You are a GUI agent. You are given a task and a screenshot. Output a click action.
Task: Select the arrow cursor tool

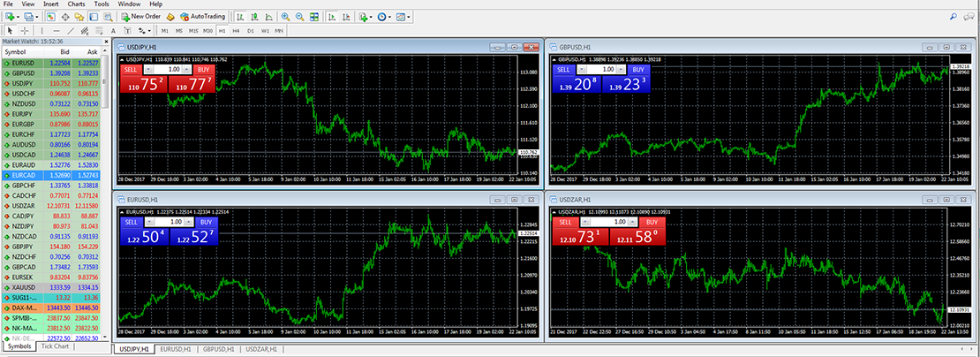tap(10, 30)
